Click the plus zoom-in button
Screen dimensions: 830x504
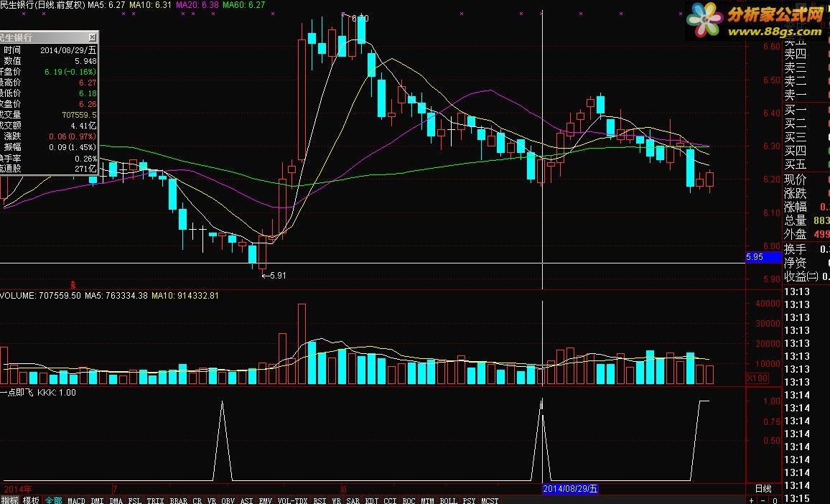[752, 500]
